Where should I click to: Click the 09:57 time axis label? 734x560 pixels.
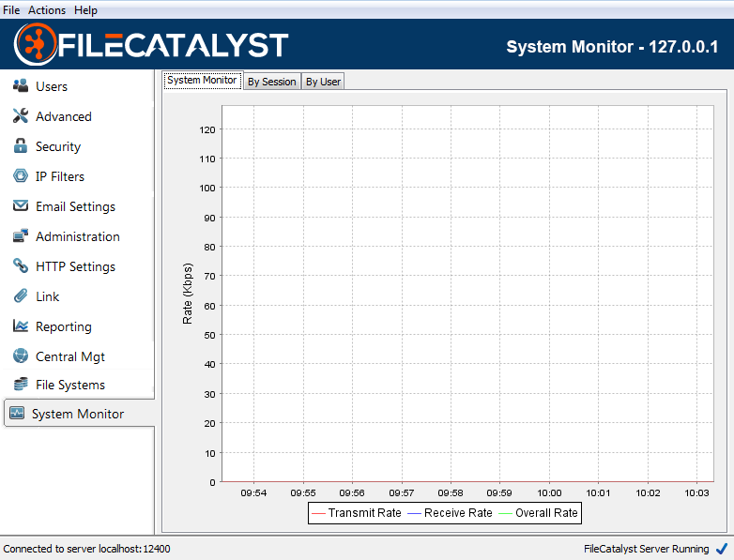(x=402, y=492)
